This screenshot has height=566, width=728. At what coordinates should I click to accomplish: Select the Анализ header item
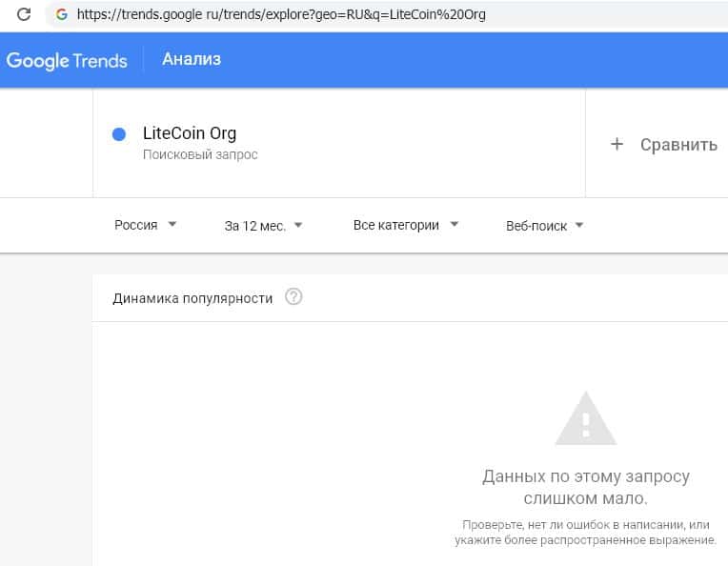[192, 59]
